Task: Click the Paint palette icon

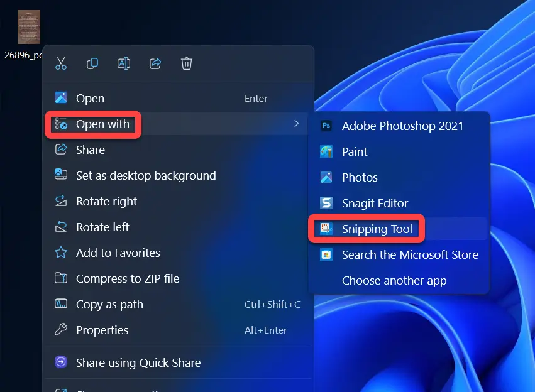Action: point(326,151)
